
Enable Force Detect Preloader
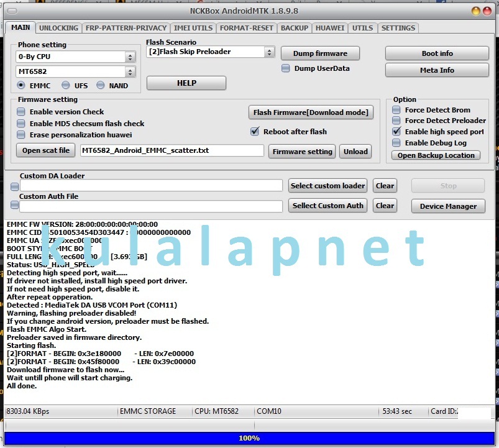(396, 121)
